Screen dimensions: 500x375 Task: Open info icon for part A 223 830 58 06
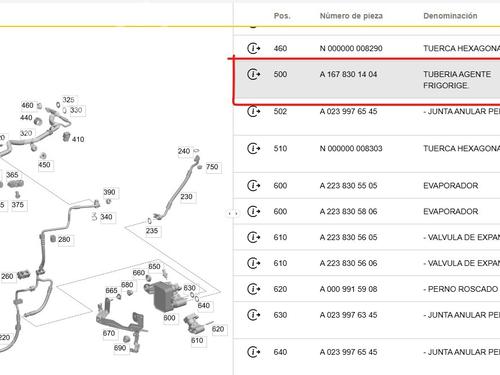(254, 211)
